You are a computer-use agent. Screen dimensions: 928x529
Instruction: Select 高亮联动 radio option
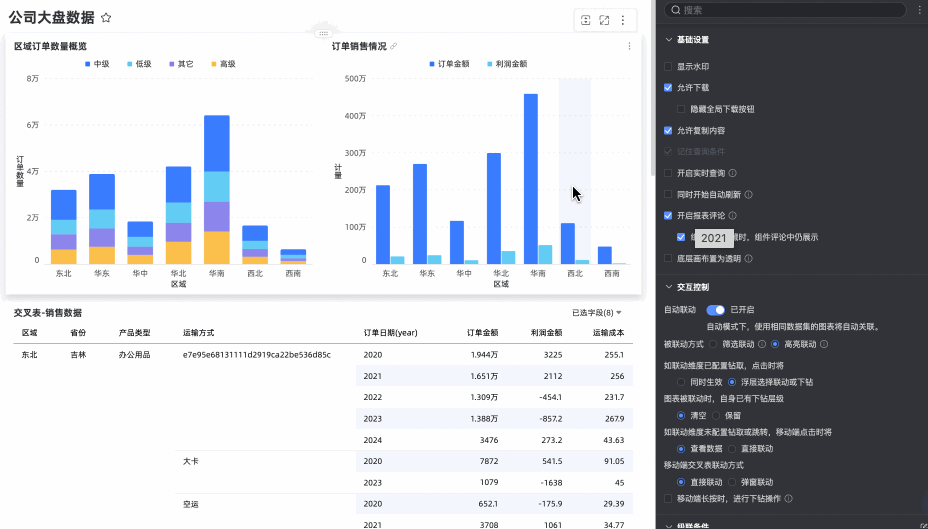pyautogui.click(x=775, y=344)
